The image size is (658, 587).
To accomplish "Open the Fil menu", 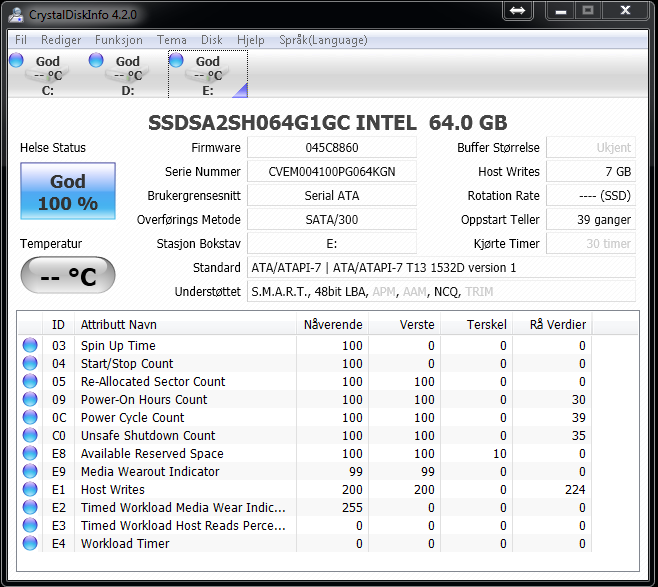I will [x=21, y=40].
